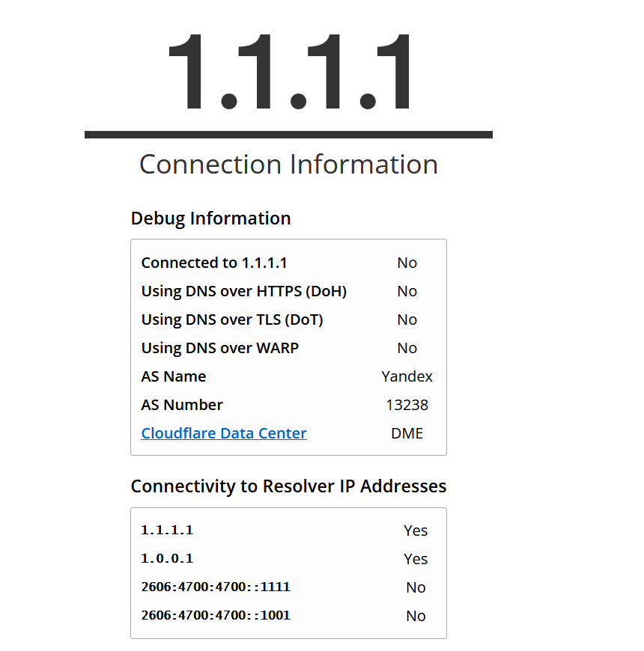The image size is (644, 651).
Task: Click the No value for Connected to 1.1.1.1
Action: tap(407, 263)
